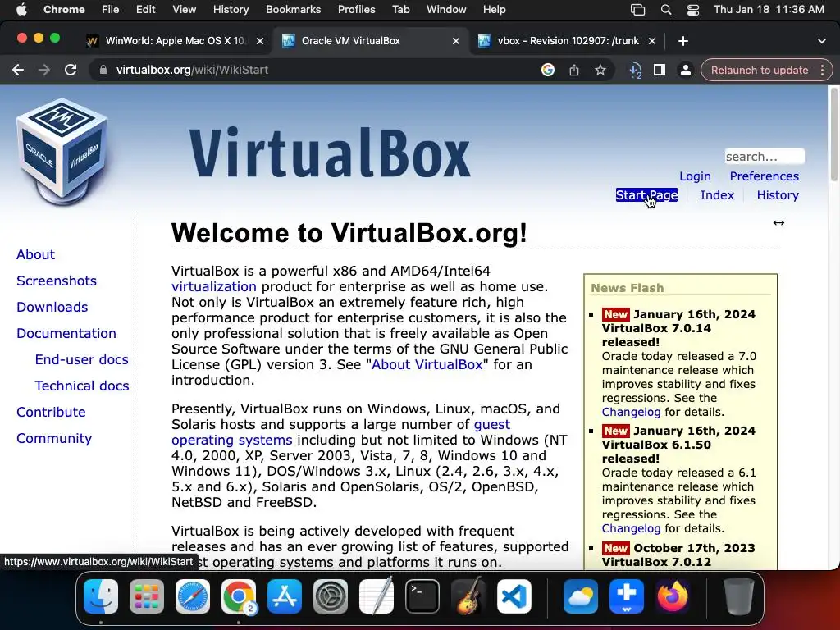
Task: Open GarageBand from the Dock
Action: point(468,596)
